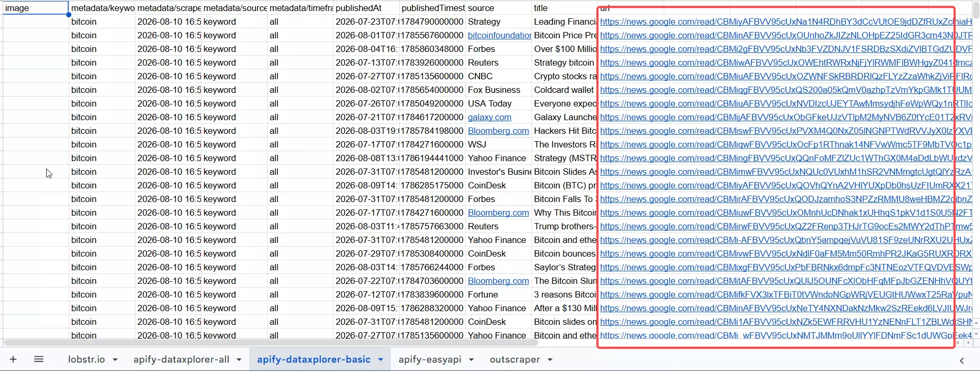
Task: Select the 1785860348000 timestamp cell
Action: coord(433,49)
